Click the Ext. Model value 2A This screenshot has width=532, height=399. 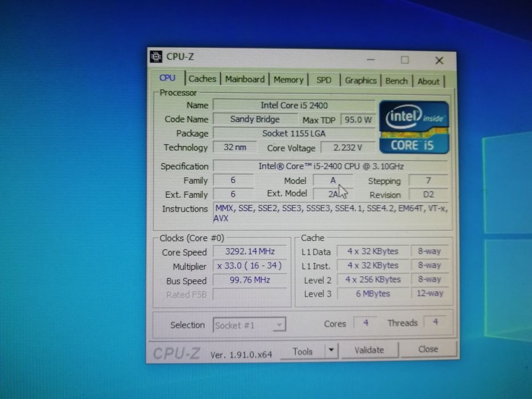(x=333, y=194)
